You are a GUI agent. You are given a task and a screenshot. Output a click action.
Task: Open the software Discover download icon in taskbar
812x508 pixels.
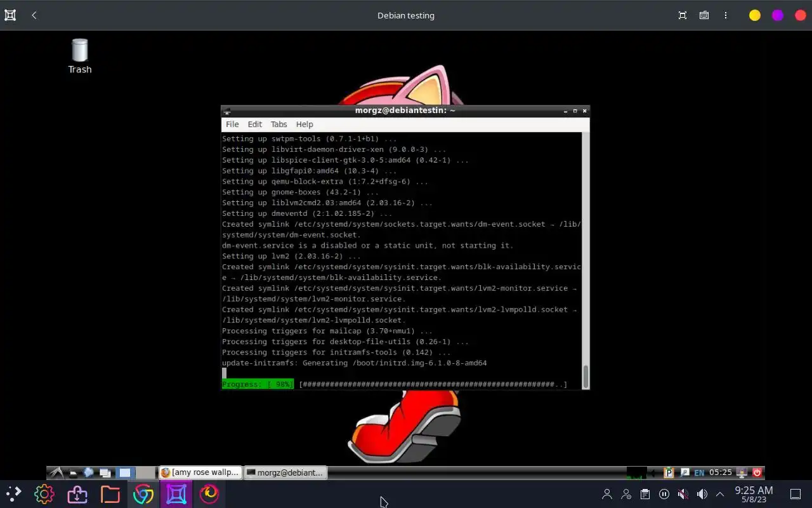(x=77, y=493)
